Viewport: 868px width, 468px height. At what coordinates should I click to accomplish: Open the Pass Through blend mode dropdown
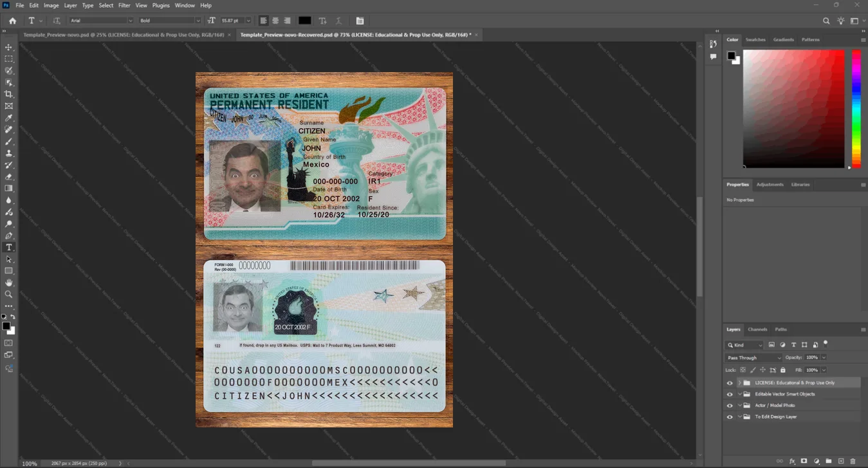coord(753,357)
